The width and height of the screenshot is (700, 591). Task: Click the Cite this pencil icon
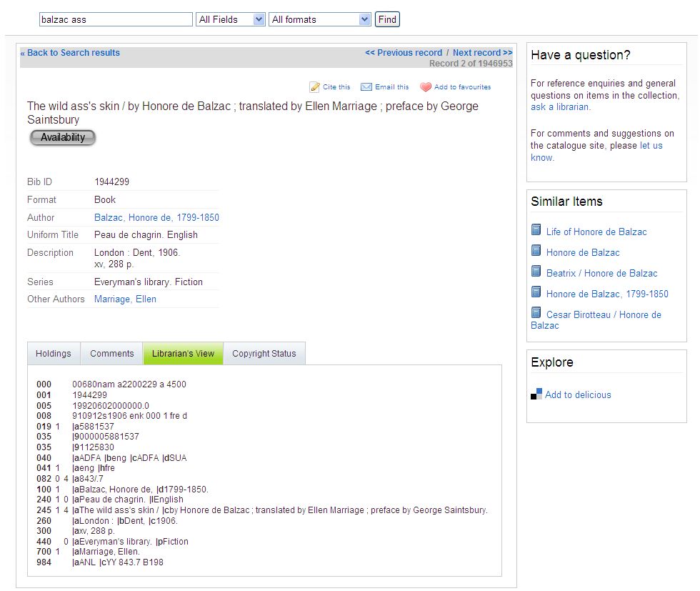pos(314,87)
